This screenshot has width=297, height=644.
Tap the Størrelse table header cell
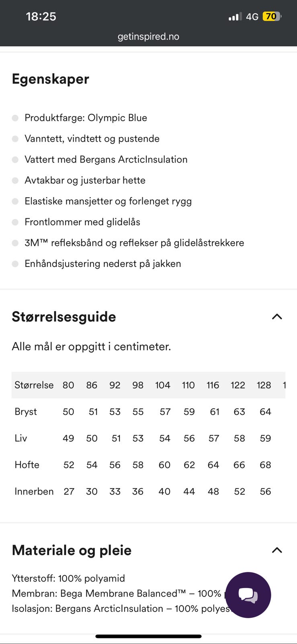point(34,385)
